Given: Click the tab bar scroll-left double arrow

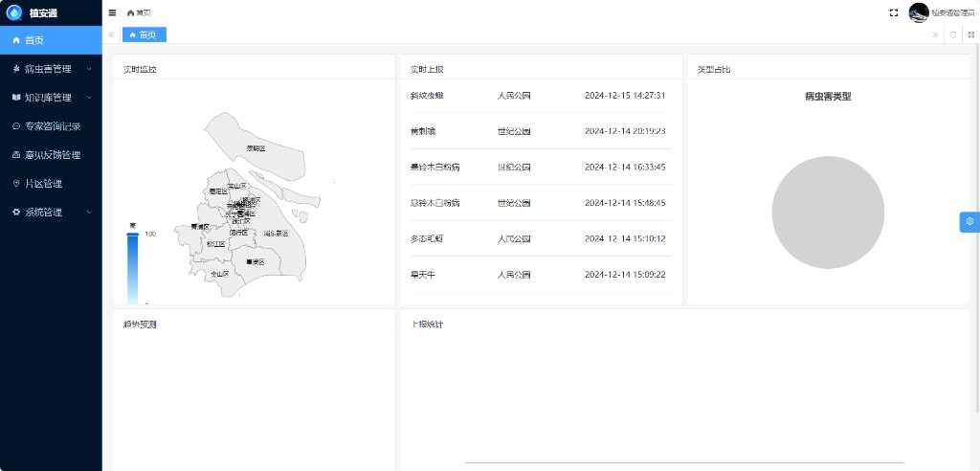Looking at the screenshot, I should [x=112, y=35].
